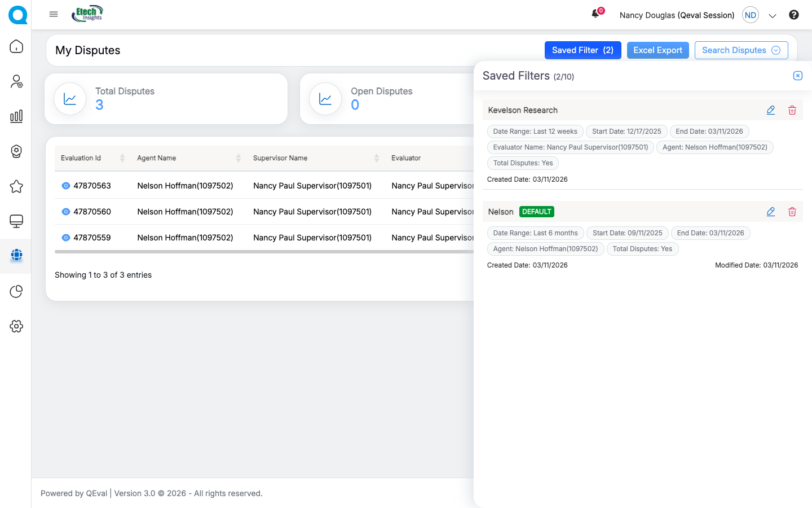This screenshot has height=508, width=812.
Task: Open the user profile chevron menu
Action: coord(773,16)
